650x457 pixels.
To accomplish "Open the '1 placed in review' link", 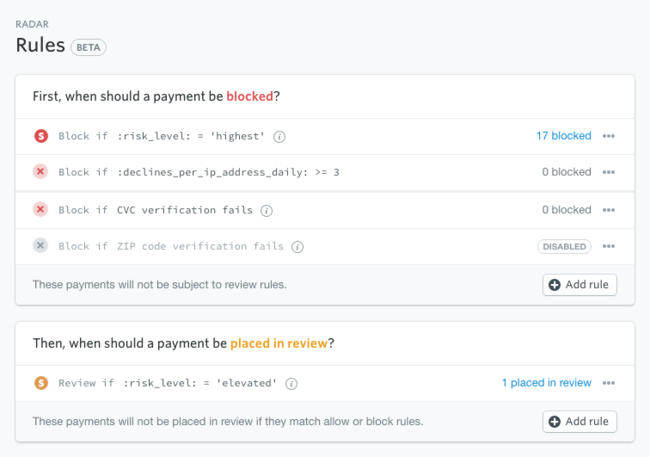I will point(546,383).
